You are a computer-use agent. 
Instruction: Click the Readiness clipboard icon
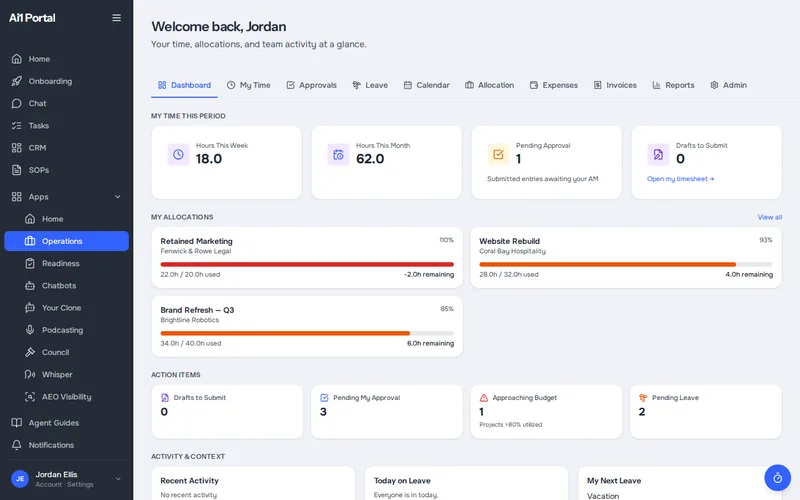click(x=30, y=263)
